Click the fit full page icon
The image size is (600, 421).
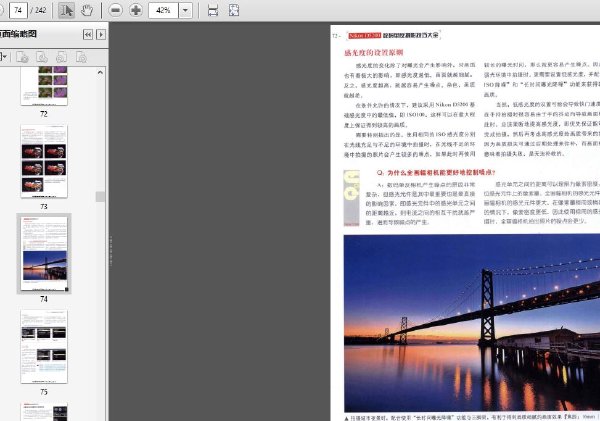pos(234,10)
